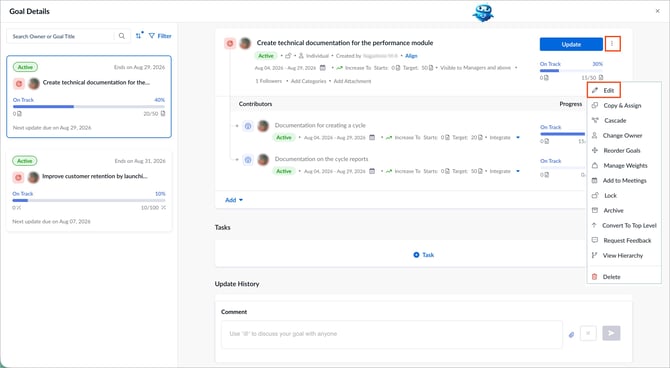Add a new Task with plus button

[x=423, y=255]
